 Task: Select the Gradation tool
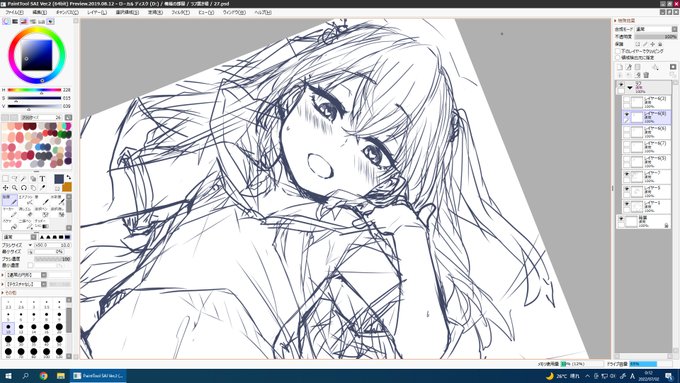[41, 224]
